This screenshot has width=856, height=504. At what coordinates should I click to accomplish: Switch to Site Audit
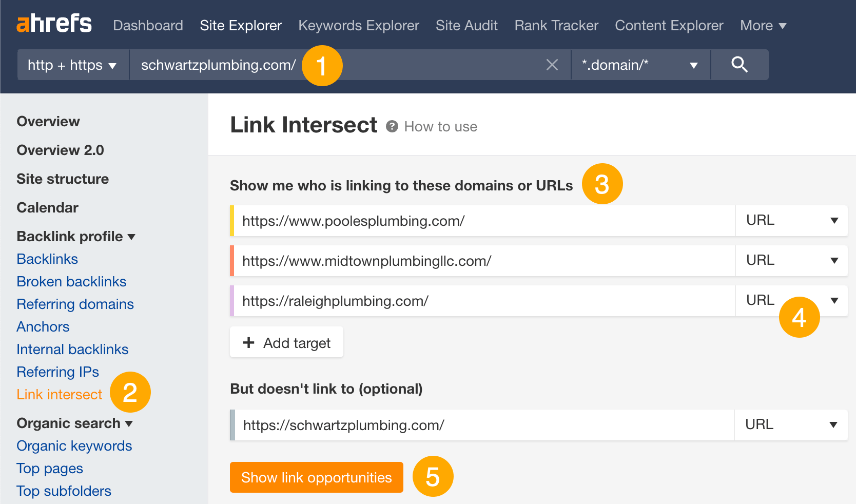point(466,25)
